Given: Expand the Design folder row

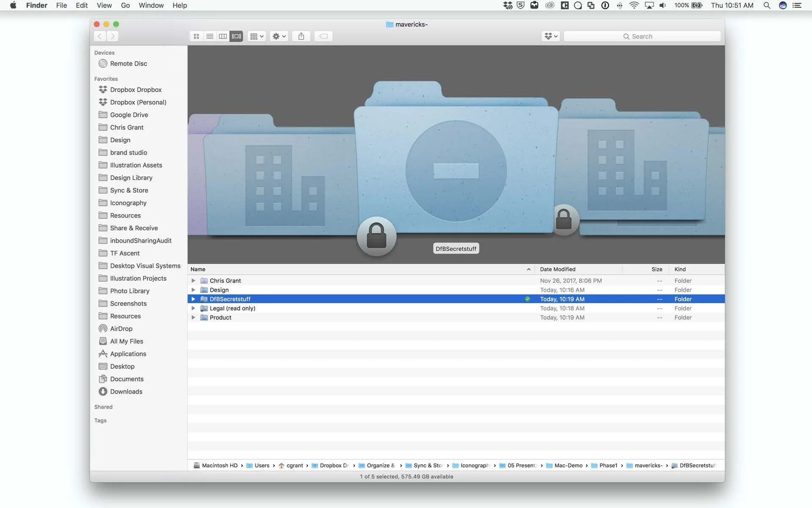Looking at the screenshot, I should click(193, 290).
